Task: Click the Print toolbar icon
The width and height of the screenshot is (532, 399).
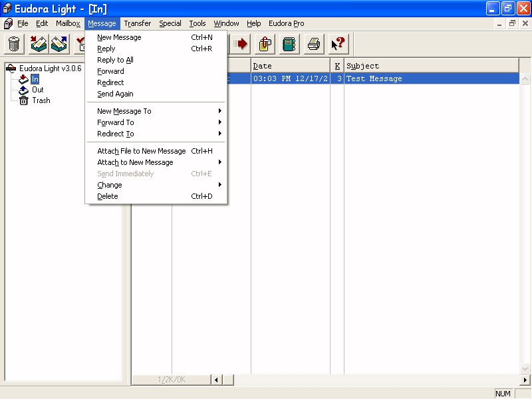Action: pyautogui.click(x=313, y=44)
